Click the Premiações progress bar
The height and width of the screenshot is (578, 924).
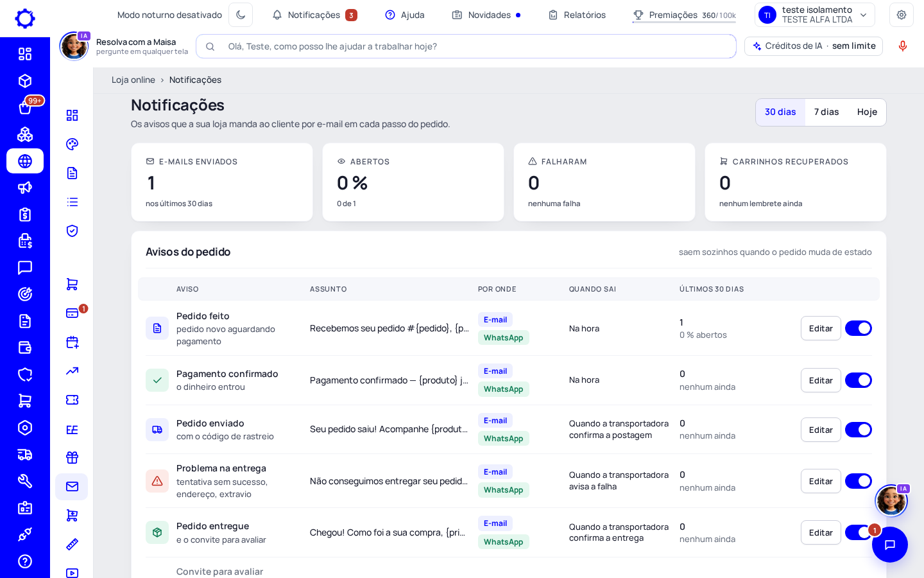coord(684,22)
